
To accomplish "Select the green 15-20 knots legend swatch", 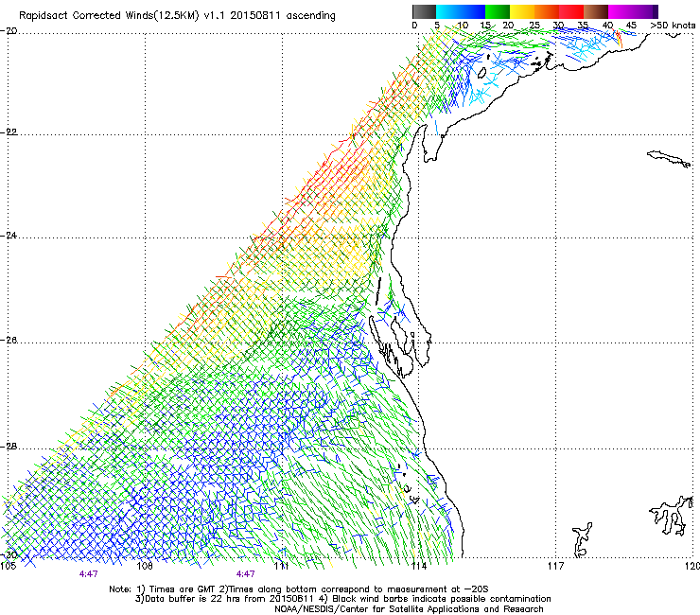I will click(x=498, y=11).
